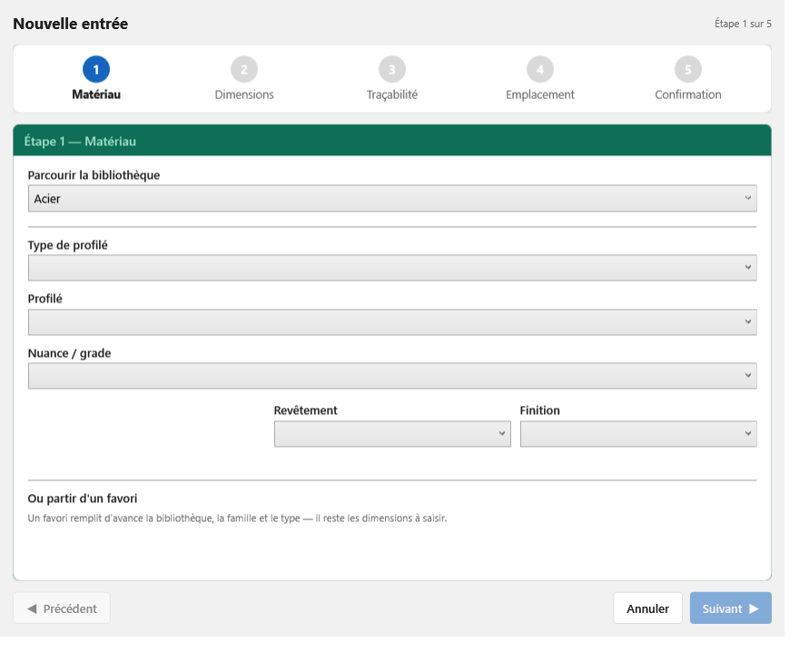
Task: Open the Finition dropdown
Action: [638, 433]
